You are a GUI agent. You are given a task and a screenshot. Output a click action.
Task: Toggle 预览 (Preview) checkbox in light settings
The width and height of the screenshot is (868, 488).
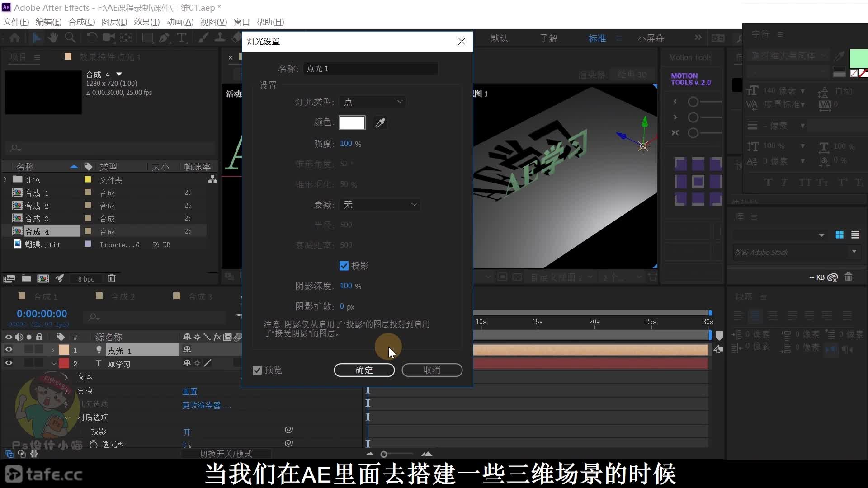coord(258,370)
